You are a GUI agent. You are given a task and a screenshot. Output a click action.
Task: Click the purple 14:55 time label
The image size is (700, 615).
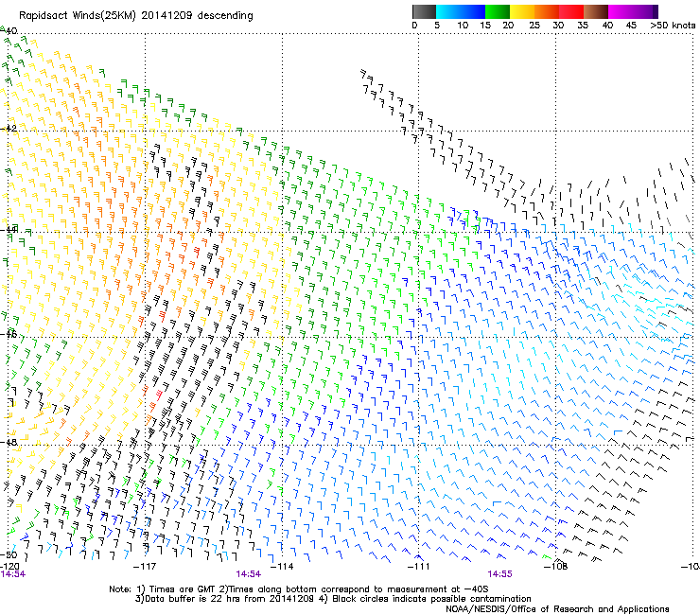(x=500, y=574)
